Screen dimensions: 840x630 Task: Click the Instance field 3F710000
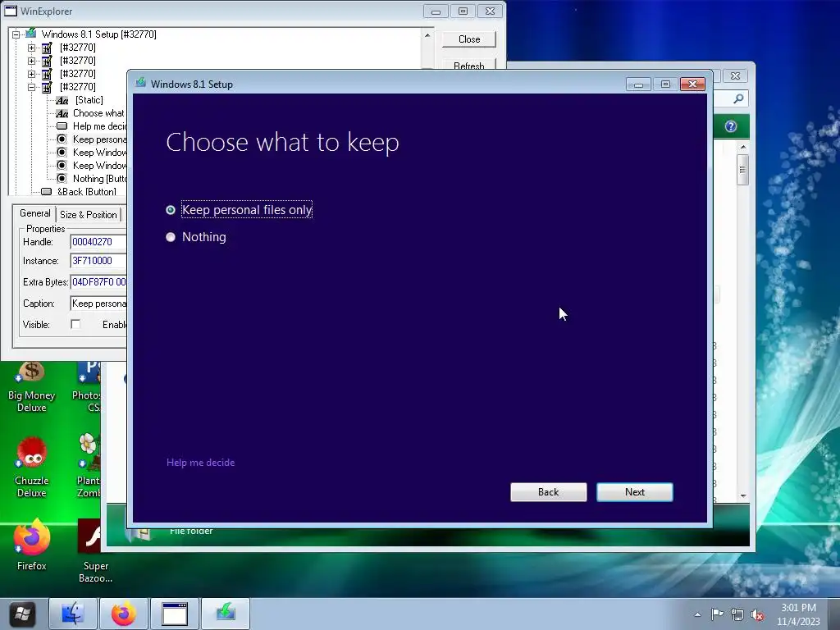click(98, 261)
